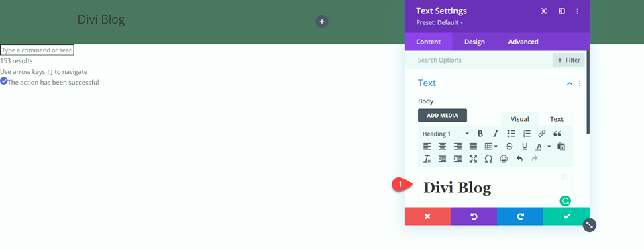Viewport: 644px width, 250px height.
Task: Switch to the Visual editor tab
Action: [x=519, y=119]
